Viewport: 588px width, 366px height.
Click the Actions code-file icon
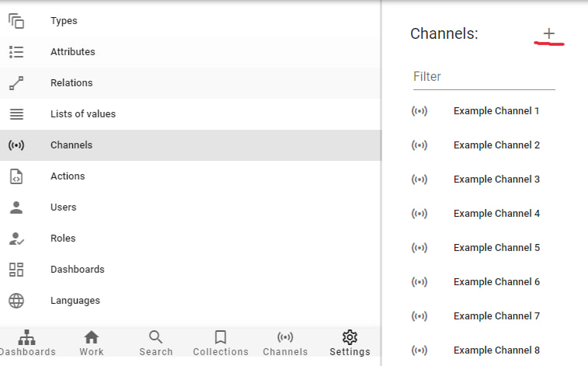tap(16, 176)
